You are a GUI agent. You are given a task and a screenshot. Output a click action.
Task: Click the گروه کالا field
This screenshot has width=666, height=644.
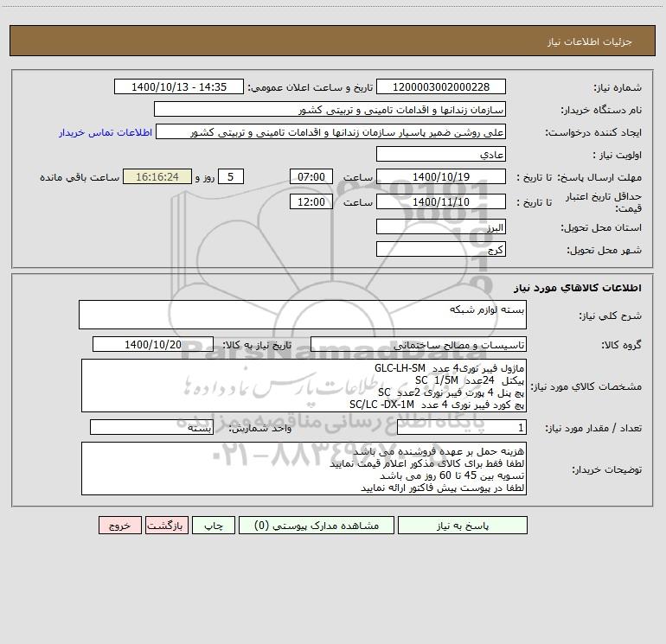[x=419, y=344]
